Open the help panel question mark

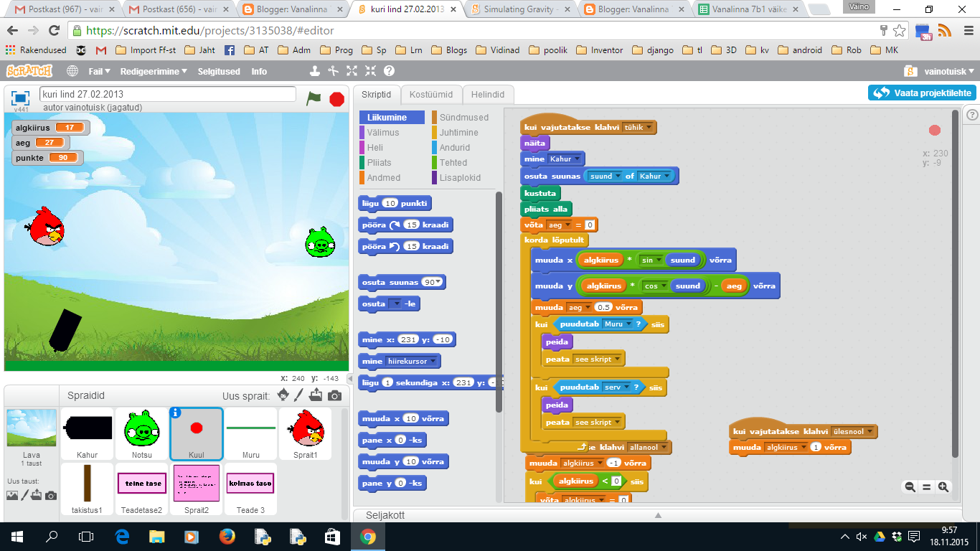click(972, 115)
